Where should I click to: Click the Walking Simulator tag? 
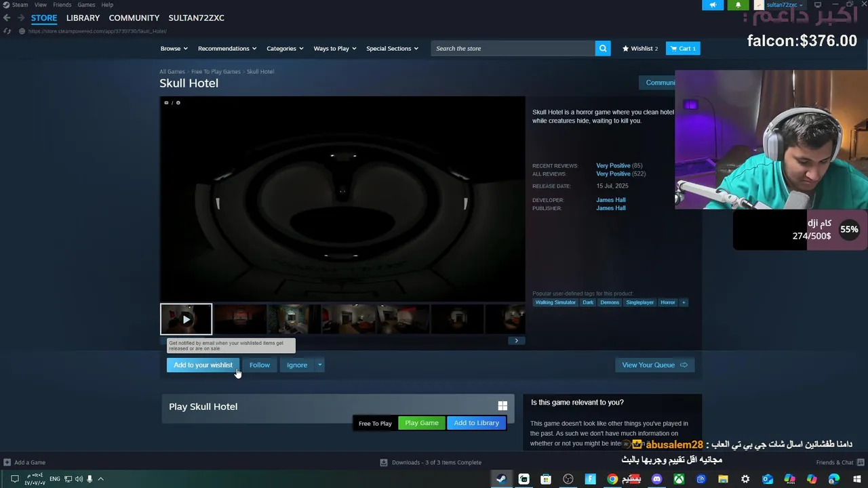[x=555, y=302]
